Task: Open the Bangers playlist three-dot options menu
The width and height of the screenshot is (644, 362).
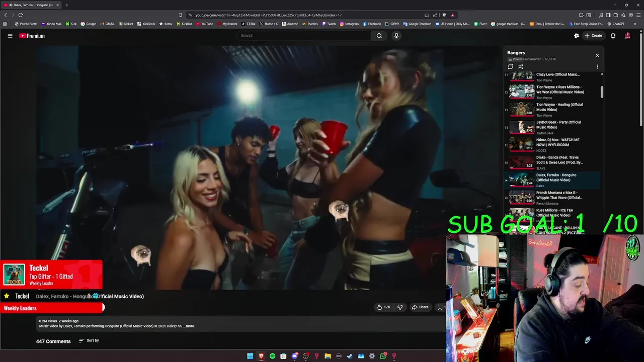Action: tap(597, 66)
